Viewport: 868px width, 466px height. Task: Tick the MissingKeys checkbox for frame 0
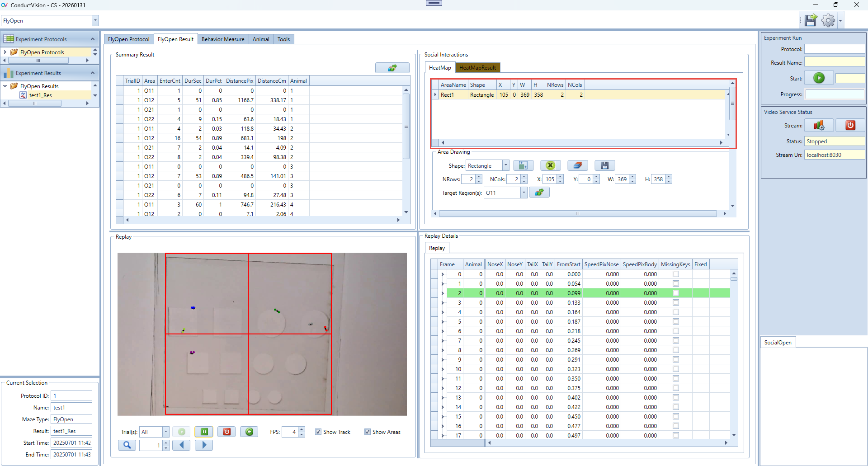point(675,274)
